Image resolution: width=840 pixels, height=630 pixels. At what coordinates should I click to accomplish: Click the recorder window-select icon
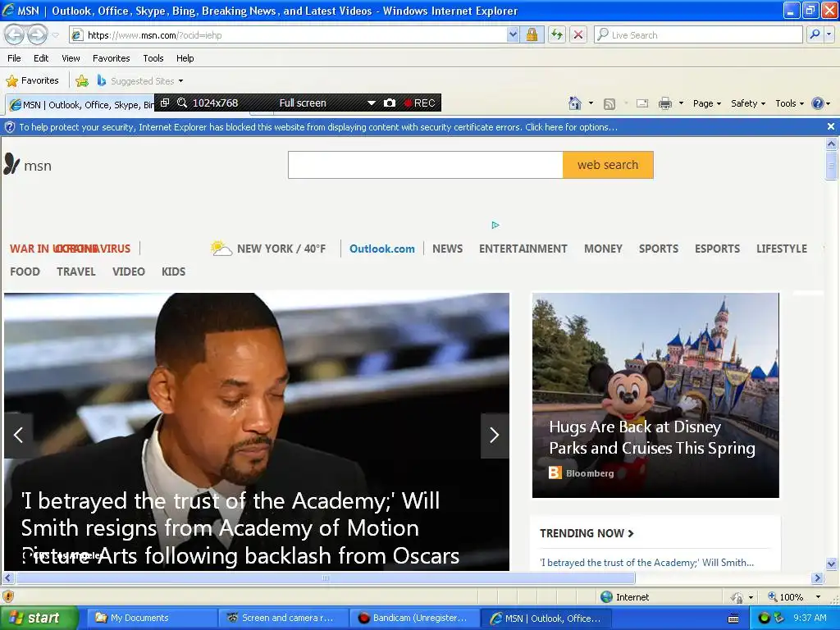click(x=165, y=103)
